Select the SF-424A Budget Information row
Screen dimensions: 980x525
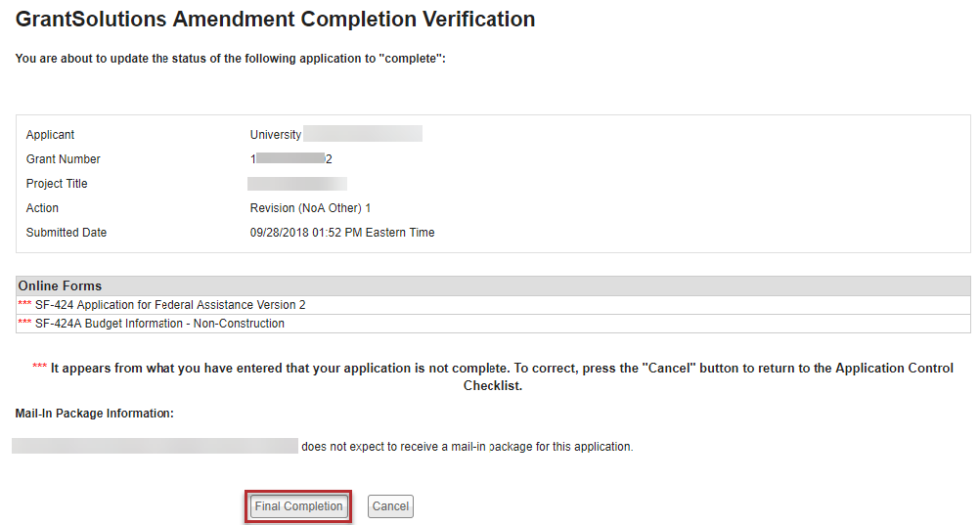point(159,324)
